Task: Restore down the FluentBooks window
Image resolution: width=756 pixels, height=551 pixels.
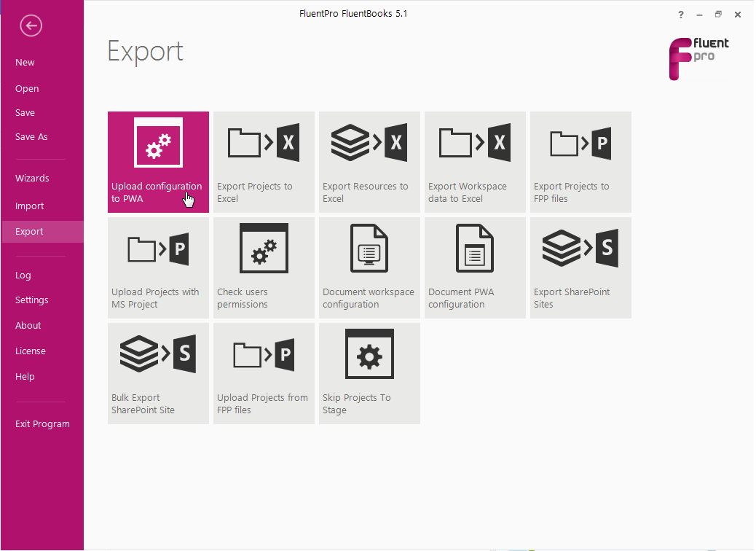Action: pyautogui.click(x=718, y=15)
